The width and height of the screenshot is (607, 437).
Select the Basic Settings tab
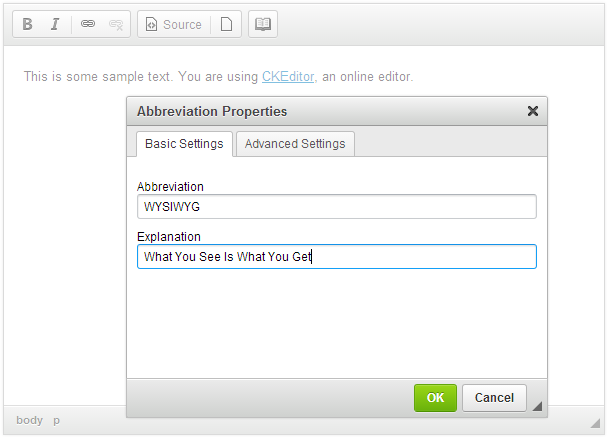click(x=184, y=144)
